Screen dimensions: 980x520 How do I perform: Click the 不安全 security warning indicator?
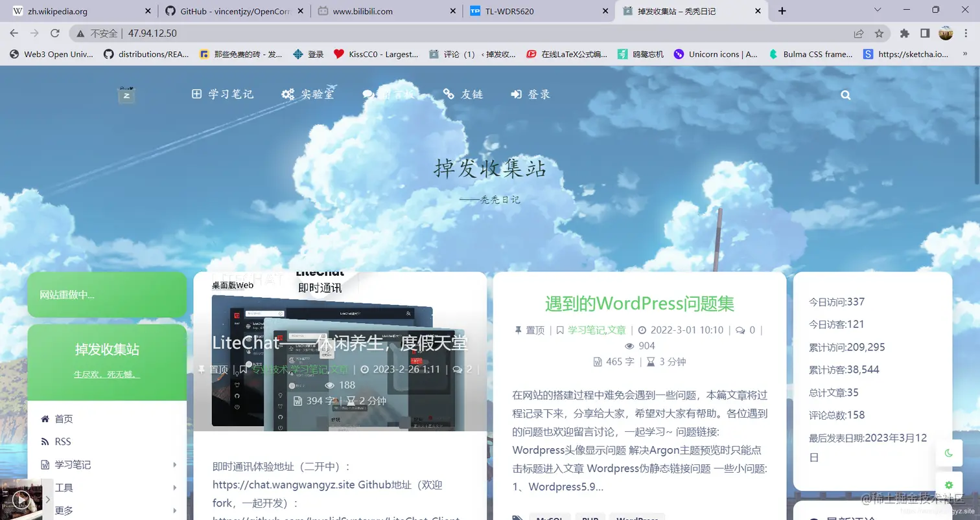pos(98,33)
